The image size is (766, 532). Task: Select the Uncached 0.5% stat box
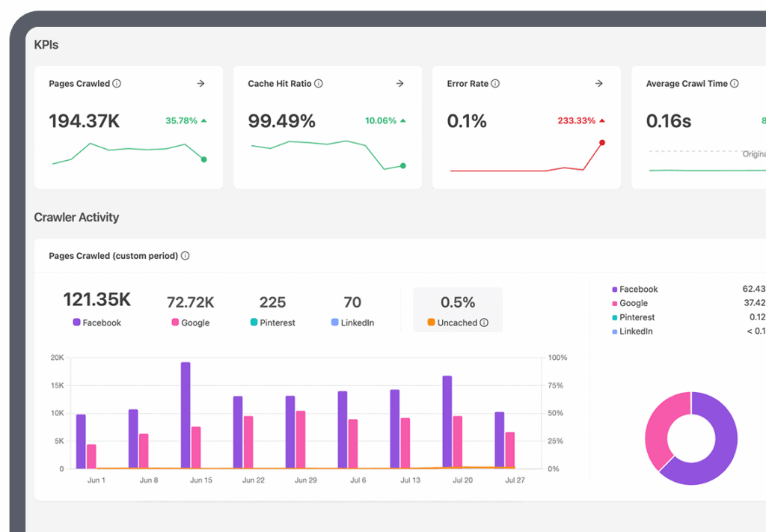pos(457,310)
